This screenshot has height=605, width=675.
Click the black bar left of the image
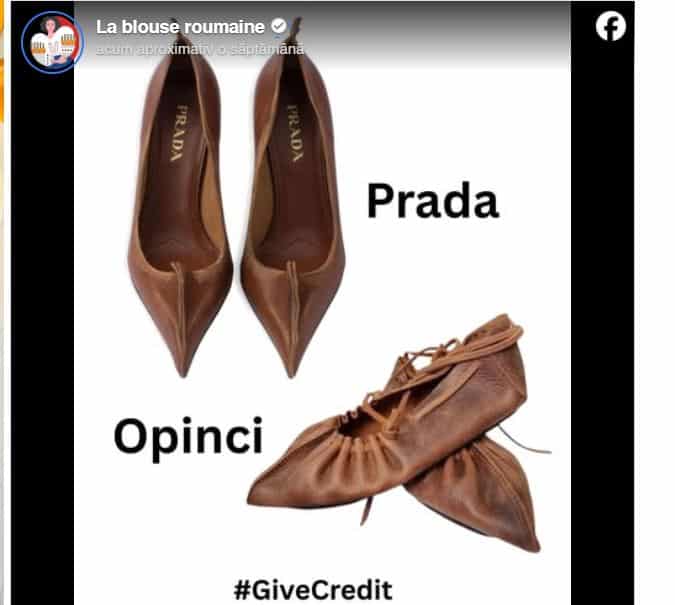click(x=42, y=336)
